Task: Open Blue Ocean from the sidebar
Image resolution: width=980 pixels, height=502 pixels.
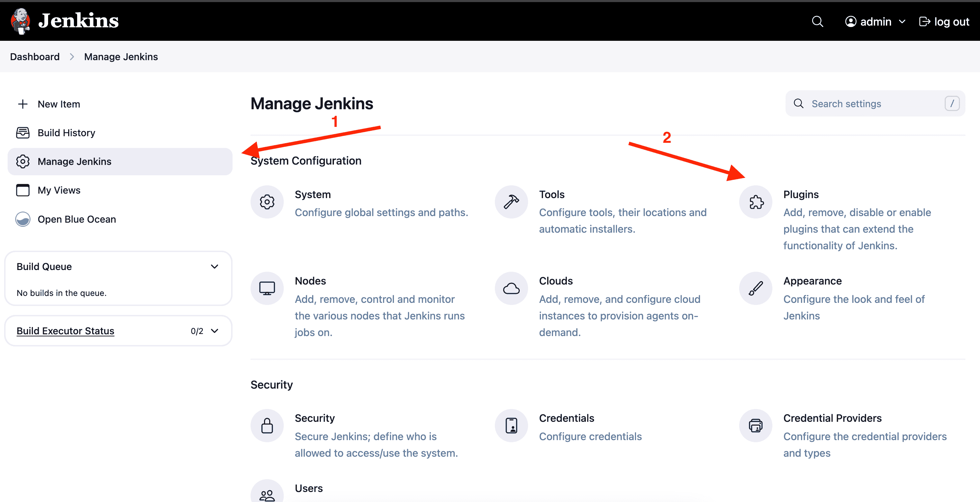Action: click(x=120, y=219)
